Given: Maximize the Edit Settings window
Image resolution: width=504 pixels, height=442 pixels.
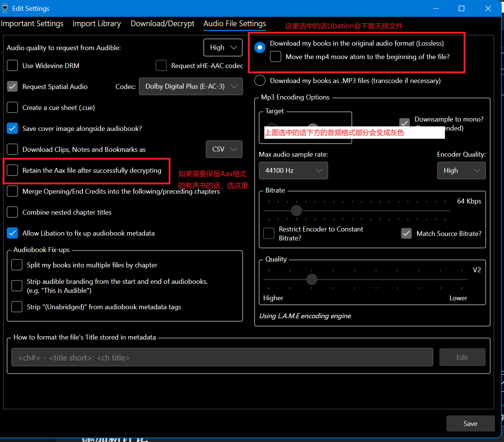Looking at the screenshot, I should point(461,8).
